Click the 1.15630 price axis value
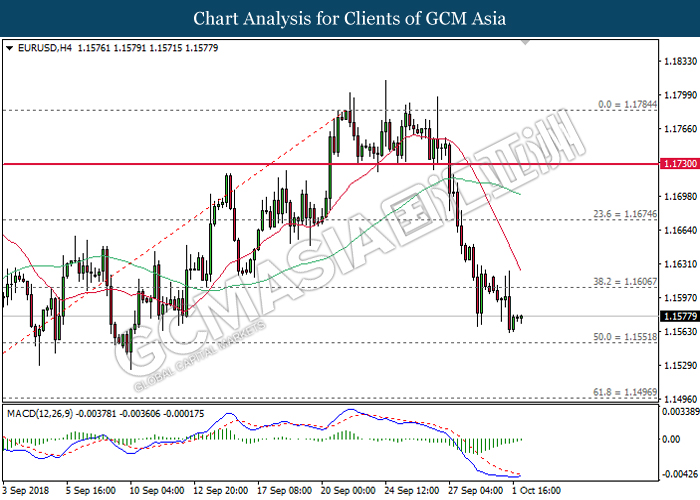Screen dimensions: 700x500 pyautogui.click(x=680, y=332)
